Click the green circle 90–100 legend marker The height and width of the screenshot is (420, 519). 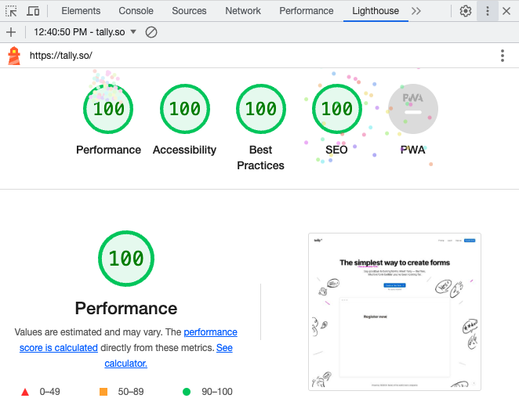(187, 392)
